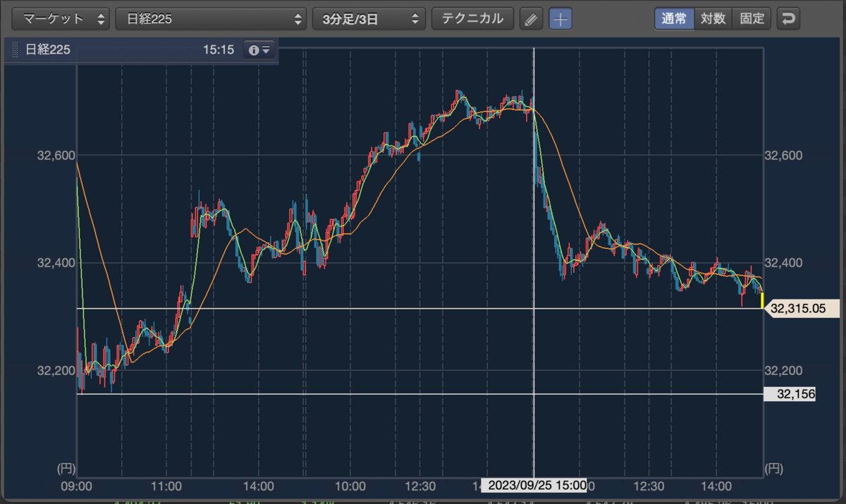The image size is (846, 504).
Task: Select 通常 scale mode
Action: pos(674,19)
